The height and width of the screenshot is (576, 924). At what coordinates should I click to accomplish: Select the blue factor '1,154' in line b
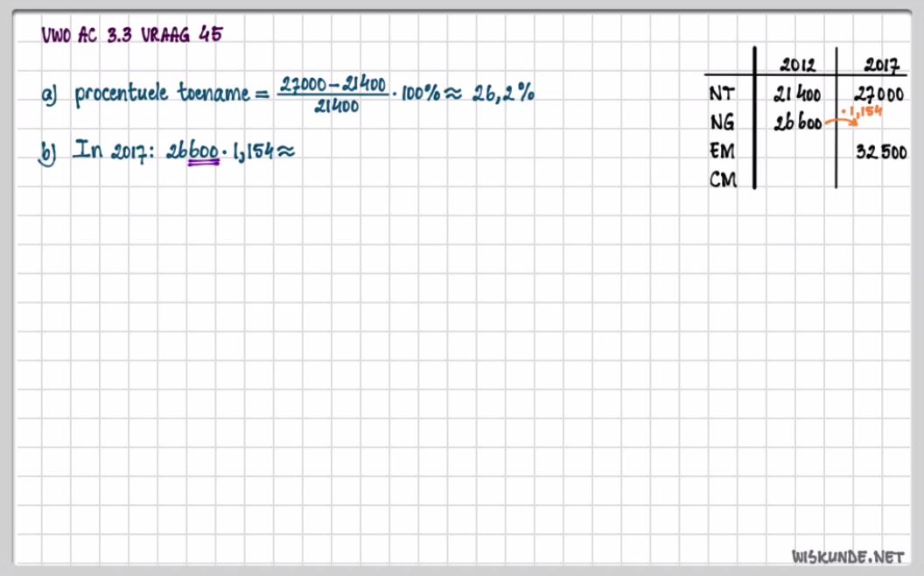coord(252,151)
